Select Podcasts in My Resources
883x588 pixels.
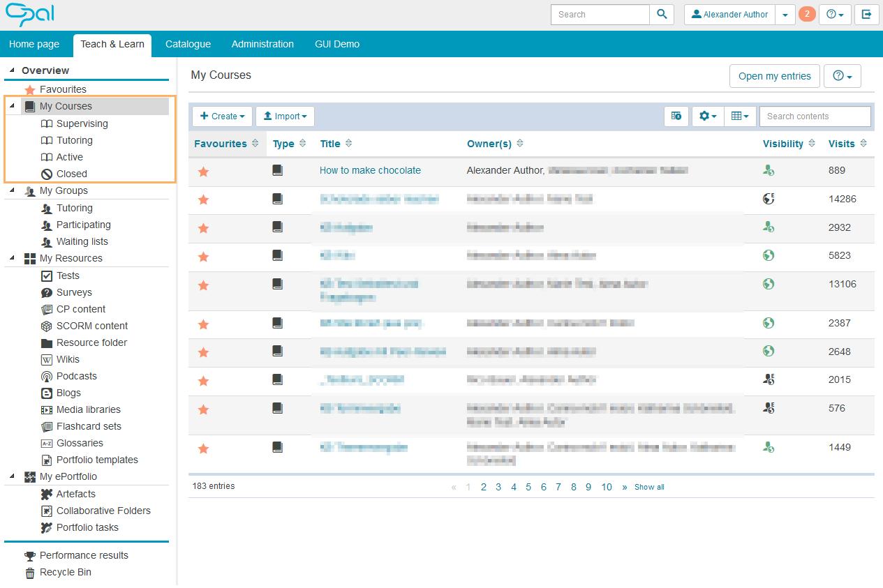76,376
